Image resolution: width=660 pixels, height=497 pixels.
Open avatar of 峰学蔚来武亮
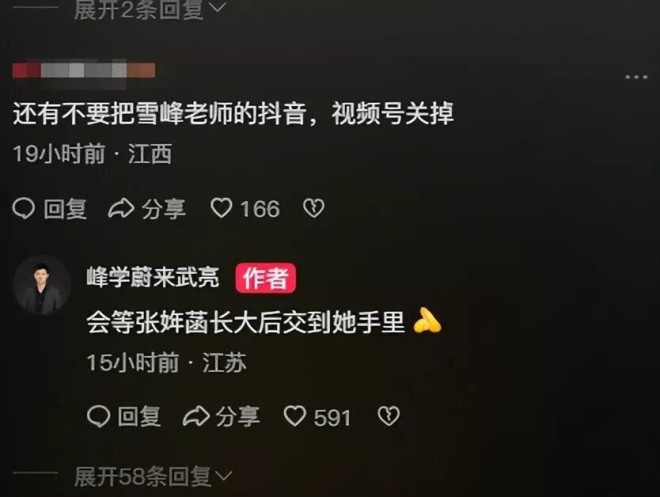point(42,285)
